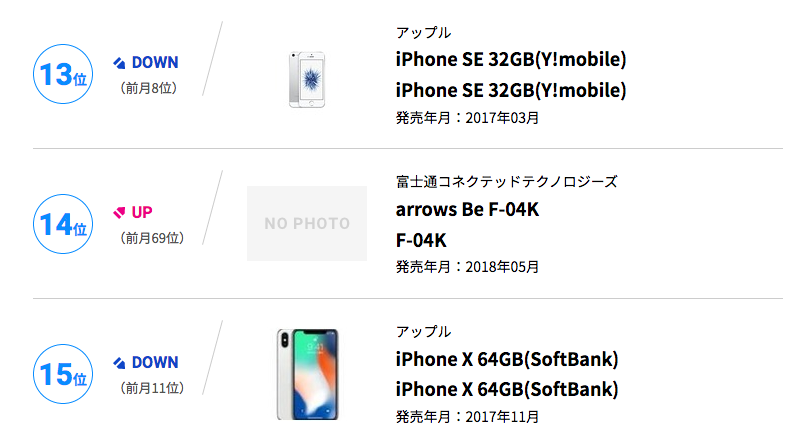The image size is (807, 448).
Task: Click the pink UP arrow icon
Action: [x=119, y=212]
